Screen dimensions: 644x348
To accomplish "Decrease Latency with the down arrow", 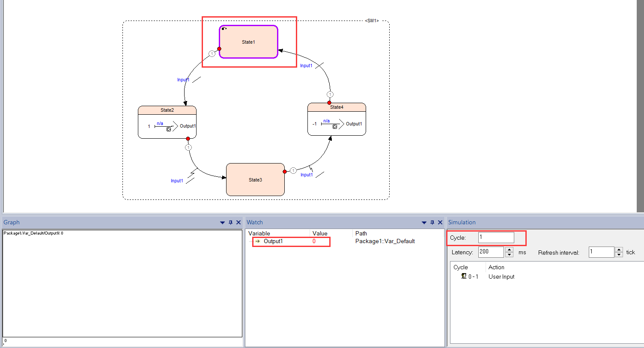I will click(x=509, y=255).
